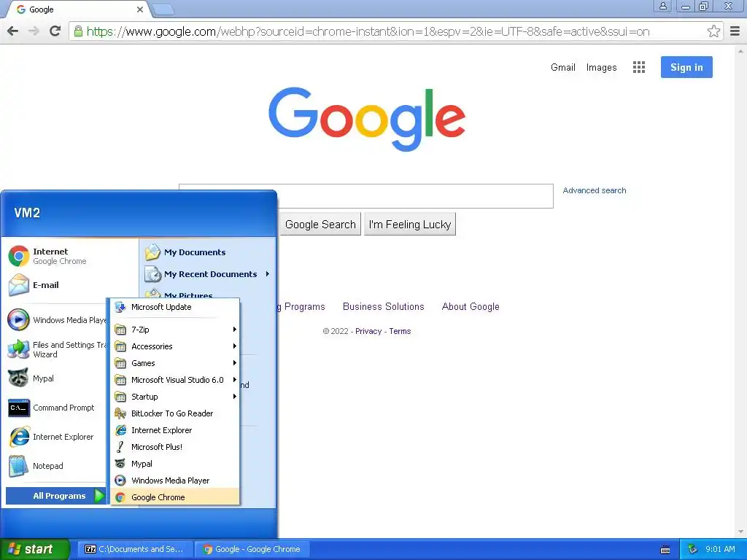Expand My Recent Documents submenu

click(208, 274)
